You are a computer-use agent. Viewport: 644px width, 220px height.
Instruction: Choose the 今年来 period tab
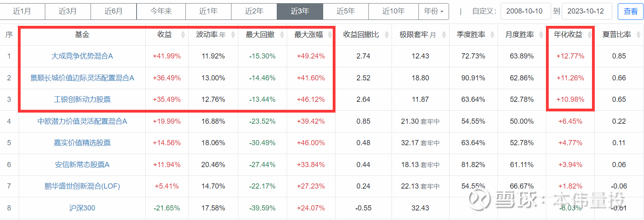pos(161,11)
